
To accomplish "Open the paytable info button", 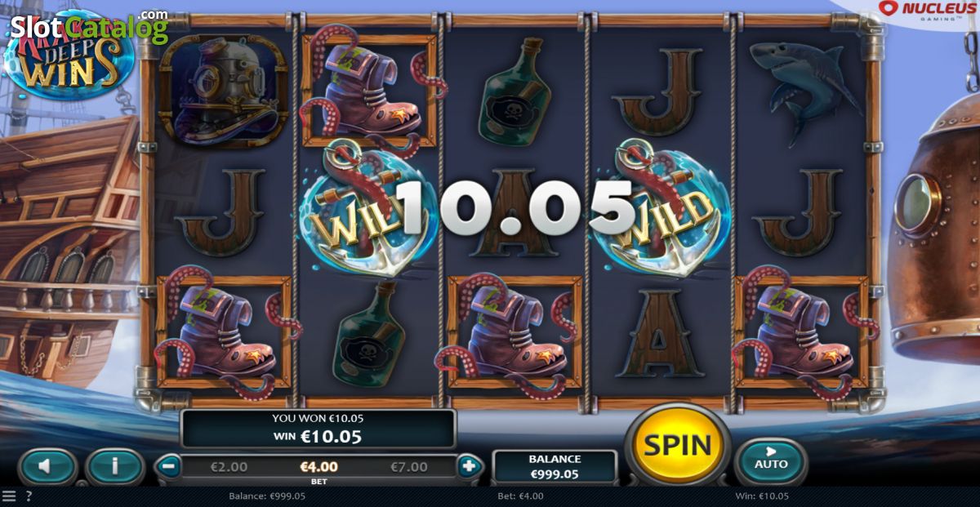I will [x=114, y=466].
